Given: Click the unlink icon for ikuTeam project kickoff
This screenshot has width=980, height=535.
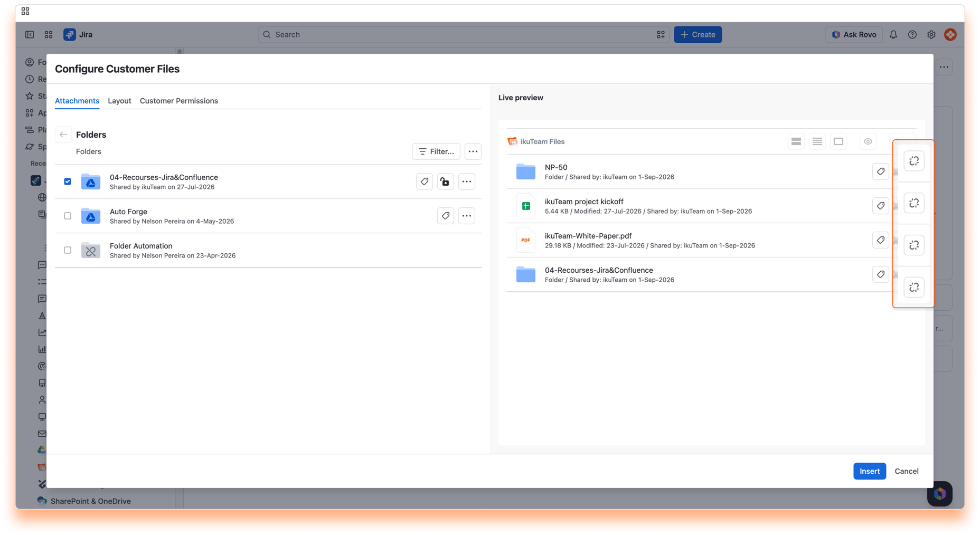Looking at the screenshot, I should [x=914, y=203].
